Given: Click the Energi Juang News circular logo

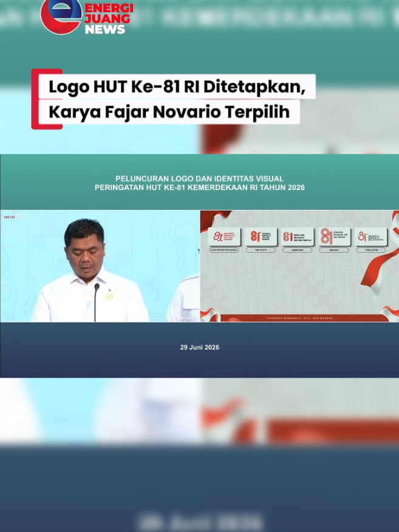Looking at the screenshot, I should coord(61,16).
